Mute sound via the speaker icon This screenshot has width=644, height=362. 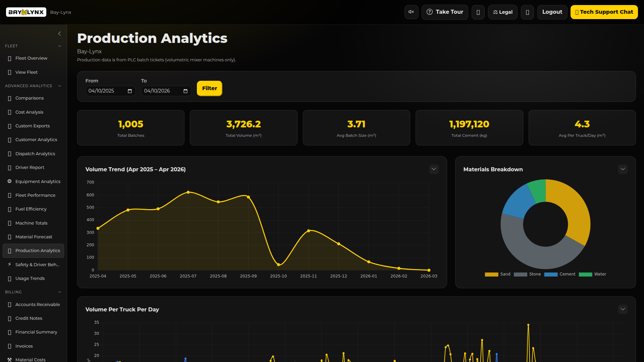pos(411,12)
